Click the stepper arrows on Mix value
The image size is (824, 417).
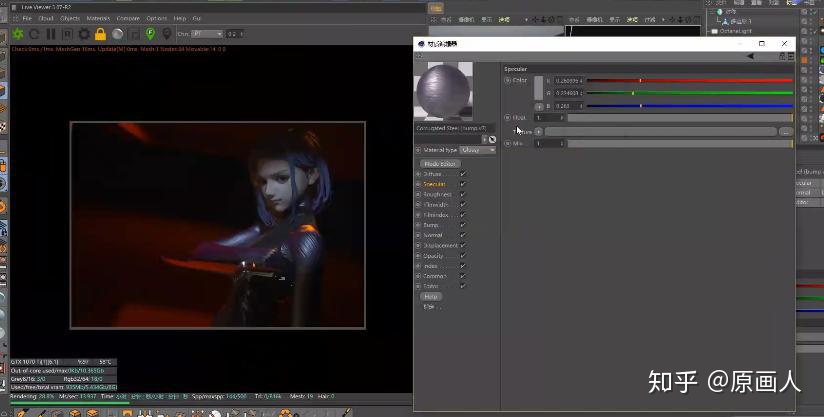pos(562,143)
